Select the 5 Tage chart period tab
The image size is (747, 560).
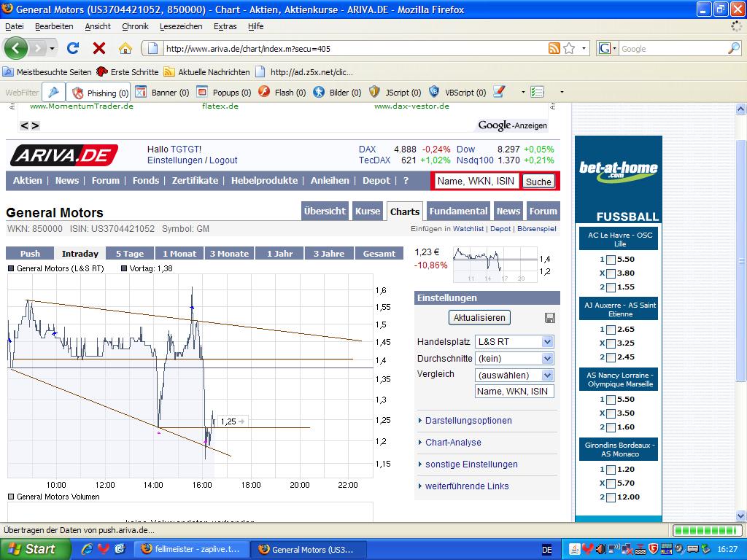[x=130, y=253]
